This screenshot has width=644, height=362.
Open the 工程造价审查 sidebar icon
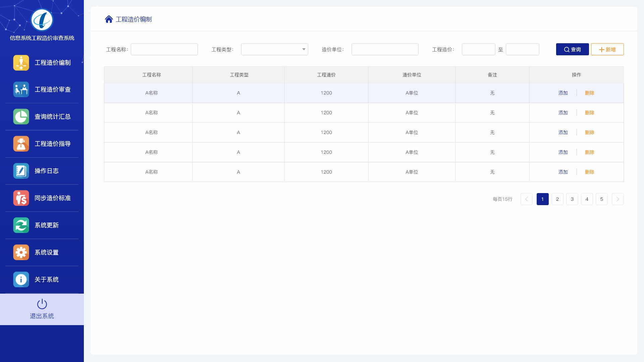tap(21, 89)
